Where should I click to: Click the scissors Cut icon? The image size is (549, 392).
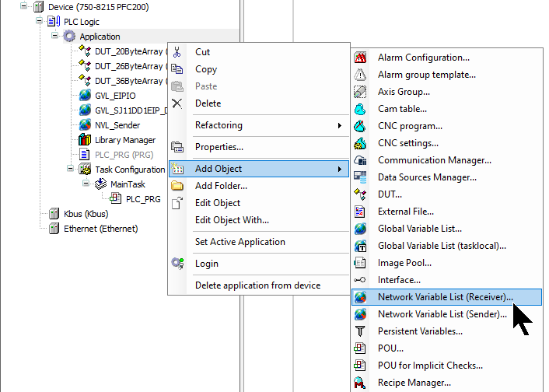pyautogui.click(x=177, y=52)
